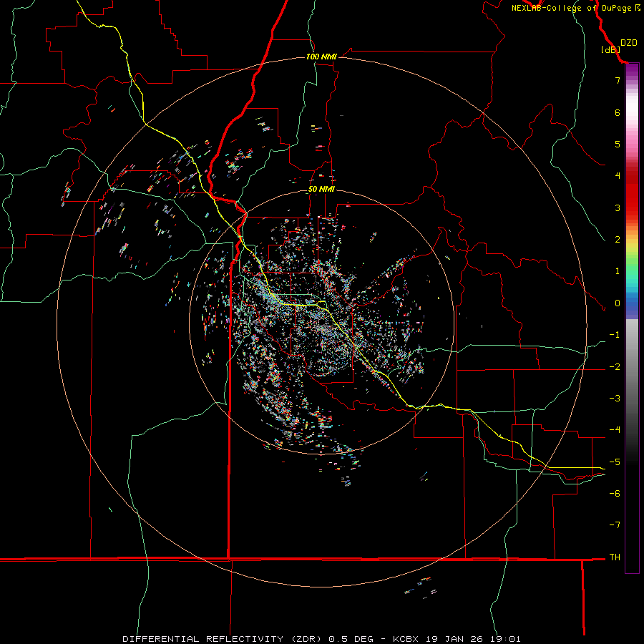Click the DZD legend title

[628, 43]
